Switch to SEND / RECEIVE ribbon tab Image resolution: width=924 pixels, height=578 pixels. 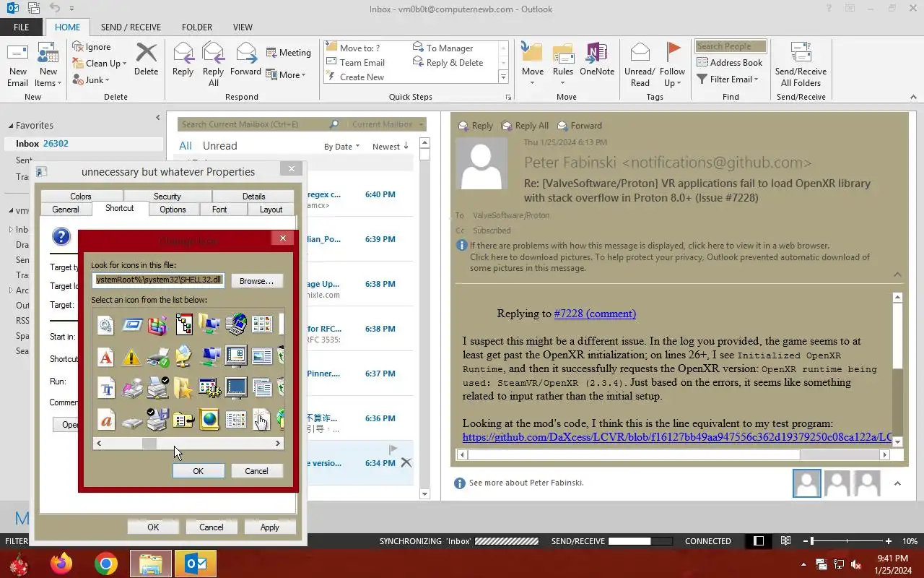click(x=131, y=27)
